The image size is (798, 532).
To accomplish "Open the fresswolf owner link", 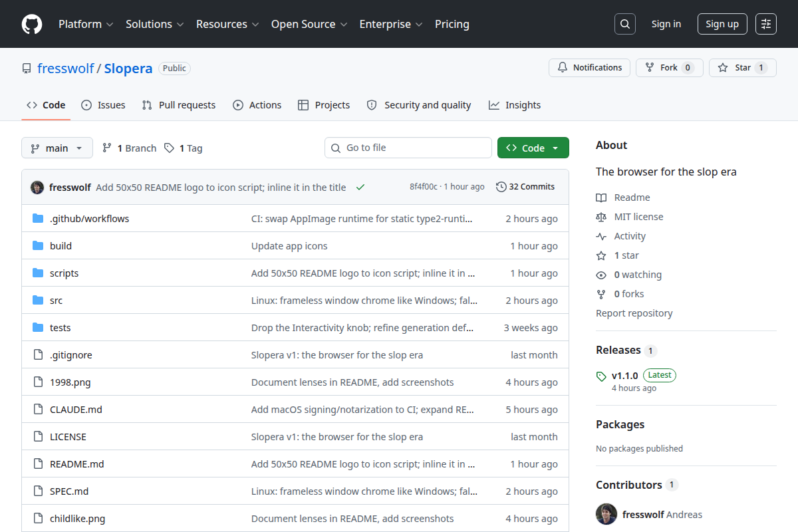I will click(x=65, y=68).
